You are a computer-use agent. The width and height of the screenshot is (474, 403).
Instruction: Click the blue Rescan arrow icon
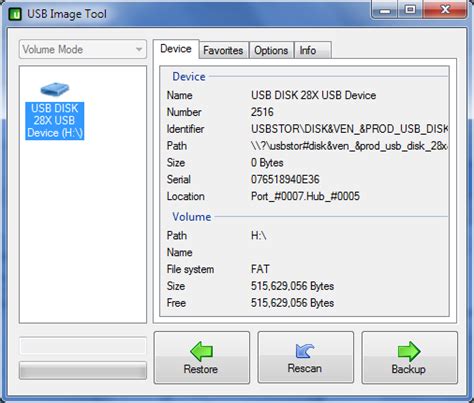point(305,351)
